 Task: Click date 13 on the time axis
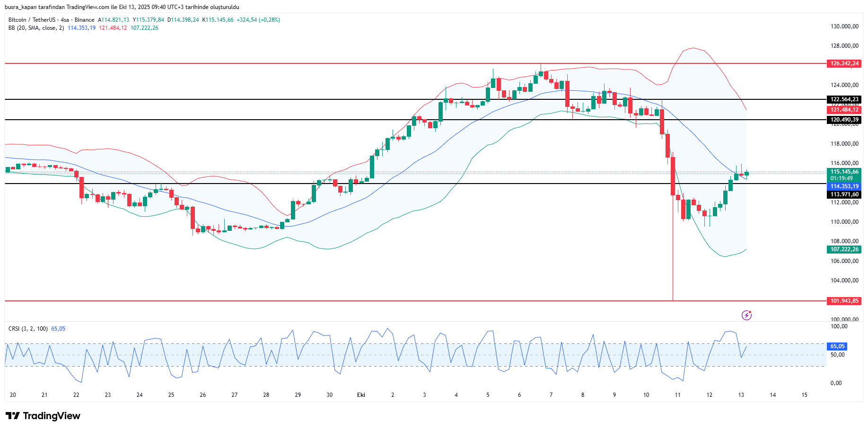coord(741,395)
